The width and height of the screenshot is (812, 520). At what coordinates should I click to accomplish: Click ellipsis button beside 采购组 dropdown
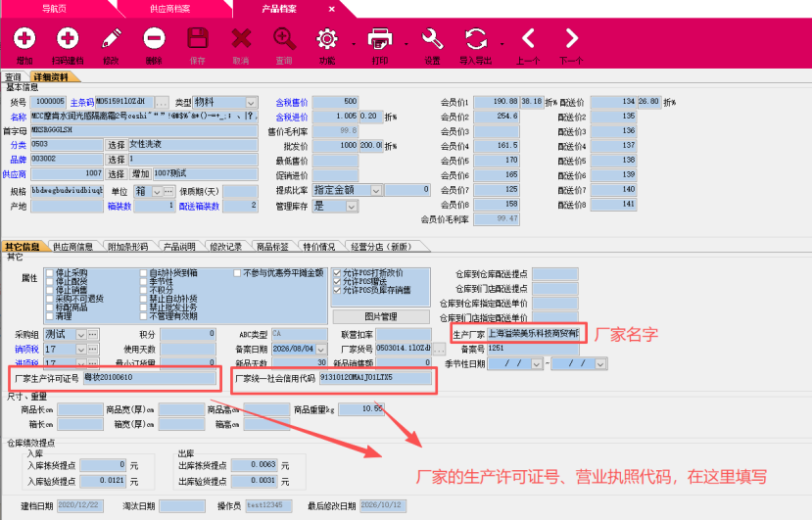[93, 335]
